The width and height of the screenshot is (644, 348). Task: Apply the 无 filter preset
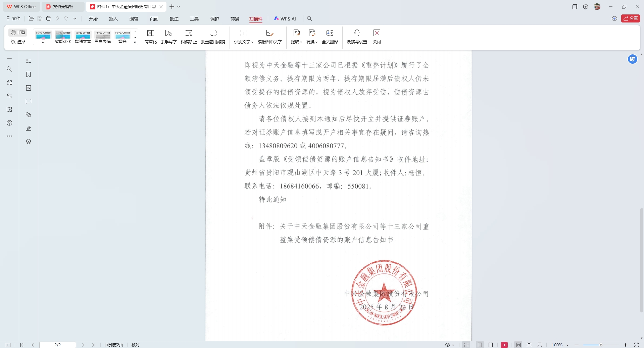point(43,37)
